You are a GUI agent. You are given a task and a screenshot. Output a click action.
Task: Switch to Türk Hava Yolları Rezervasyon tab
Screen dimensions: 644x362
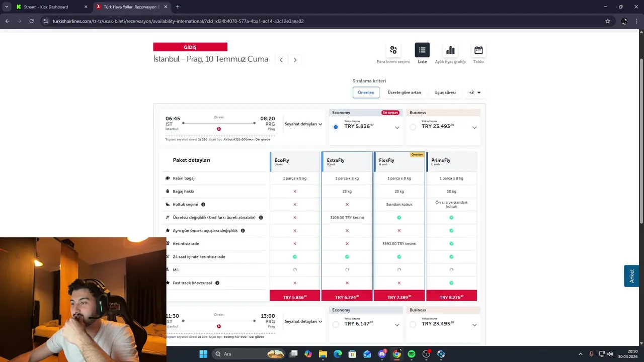point(131,7)
